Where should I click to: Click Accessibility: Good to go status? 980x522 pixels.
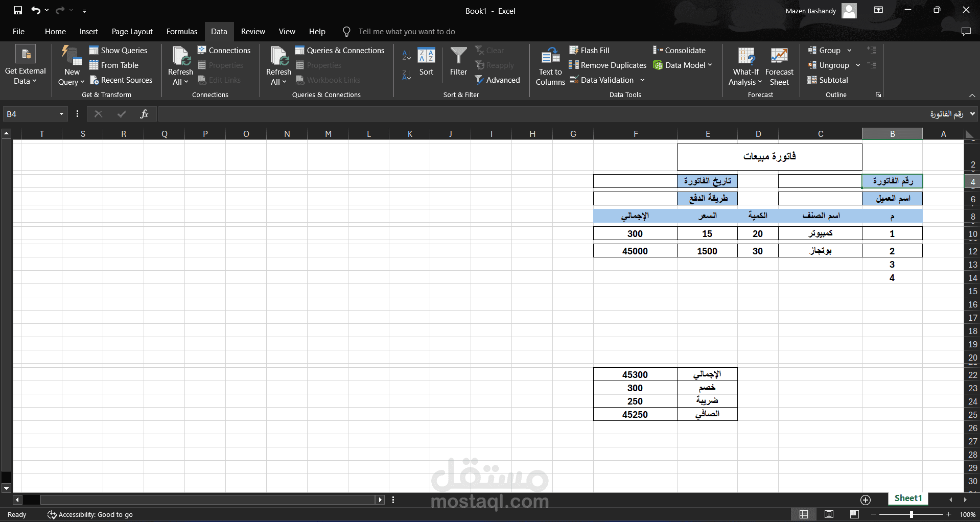click(x=90, y=514)
